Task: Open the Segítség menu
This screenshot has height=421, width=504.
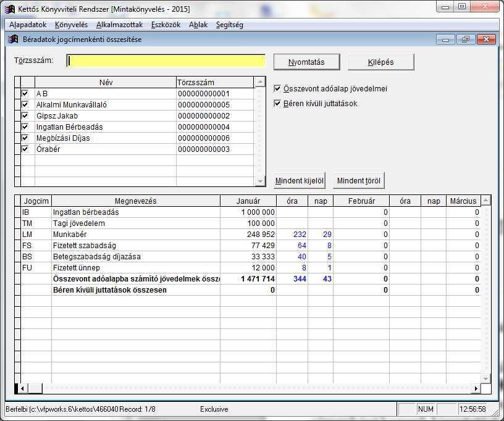Action: pos(230,25)
